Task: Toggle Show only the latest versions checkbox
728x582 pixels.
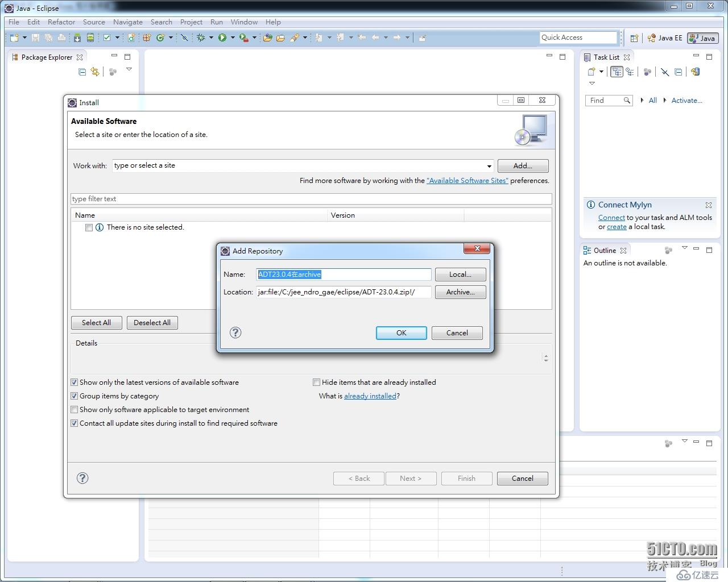Action: click(x=74, y=383)
